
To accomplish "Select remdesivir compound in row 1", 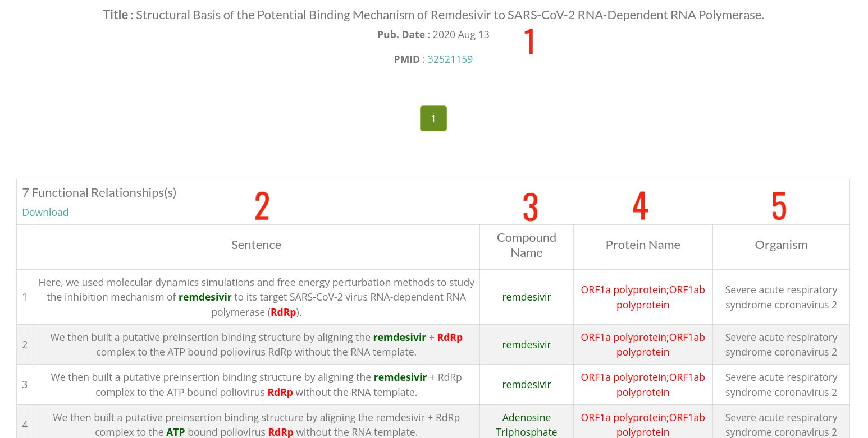I will [x=527, y=297].
